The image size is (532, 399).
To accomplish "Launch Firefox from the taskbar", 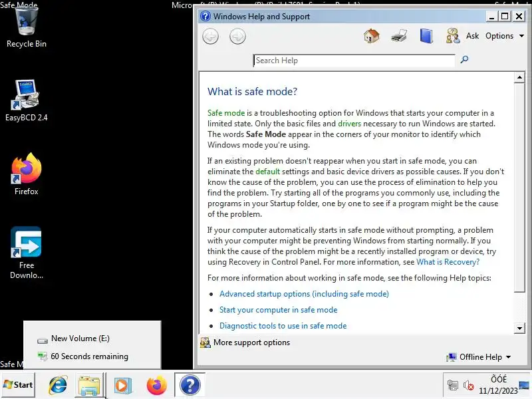I will (x=156, y=386).
